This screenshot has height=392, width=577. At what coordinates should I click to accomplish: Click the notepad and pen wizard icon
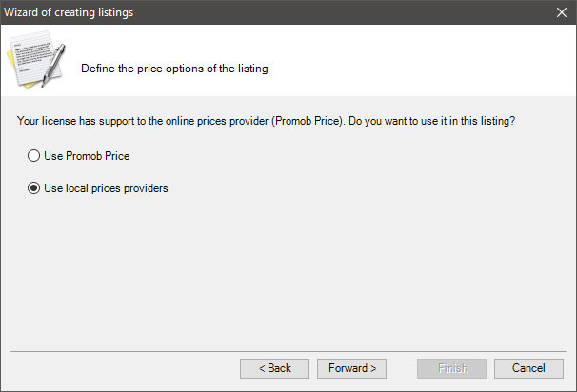(35, 59)
